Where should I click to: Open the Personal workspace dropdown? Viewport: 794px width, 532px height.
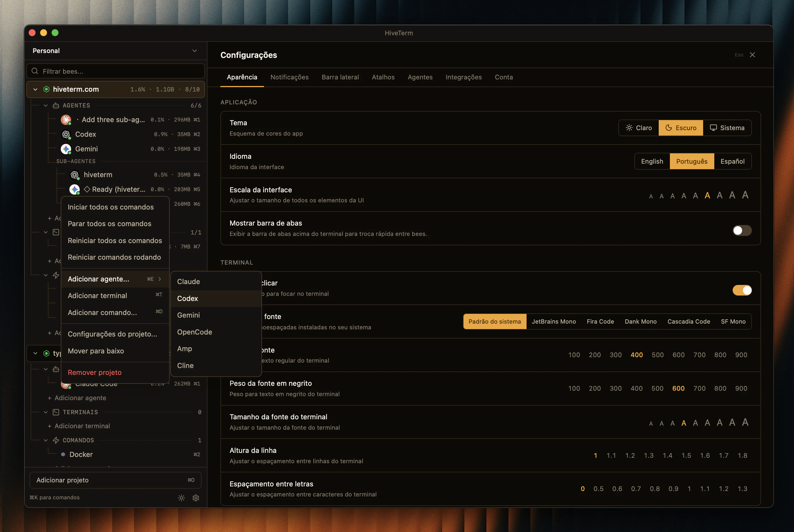point(194,50)
